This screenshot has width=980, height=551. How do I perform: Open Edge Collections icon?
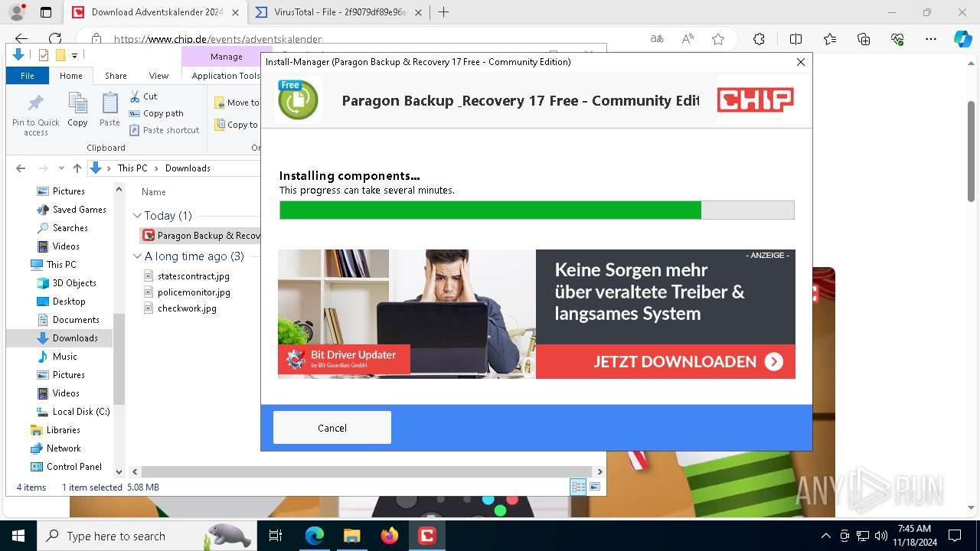(x=864, y=39)
